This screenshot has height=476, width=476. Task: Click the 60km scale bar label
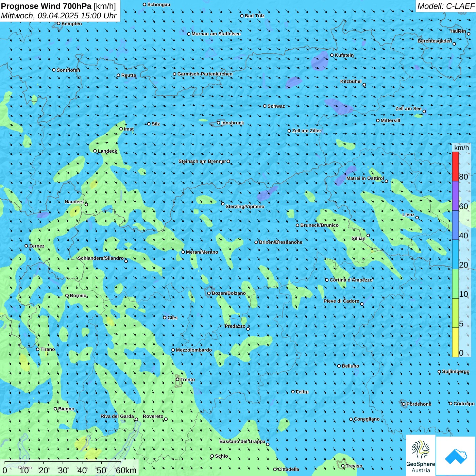(x=126, y=471)
